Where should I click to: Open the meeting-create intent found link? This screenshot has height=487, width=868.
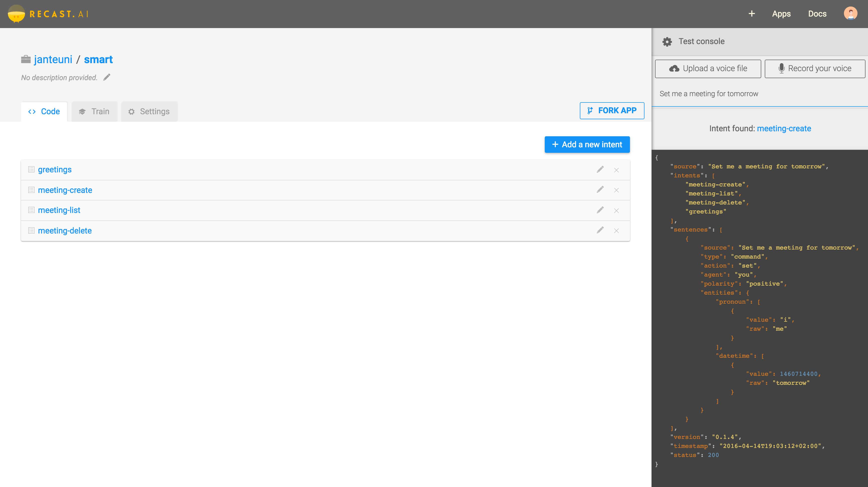coord(784,128)
